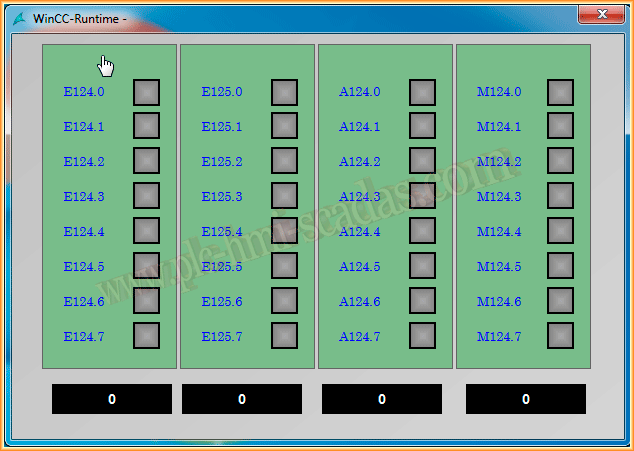Toggle the E125.6 indicator box
The image size is (634, 451).
click(x=284, y=301)
